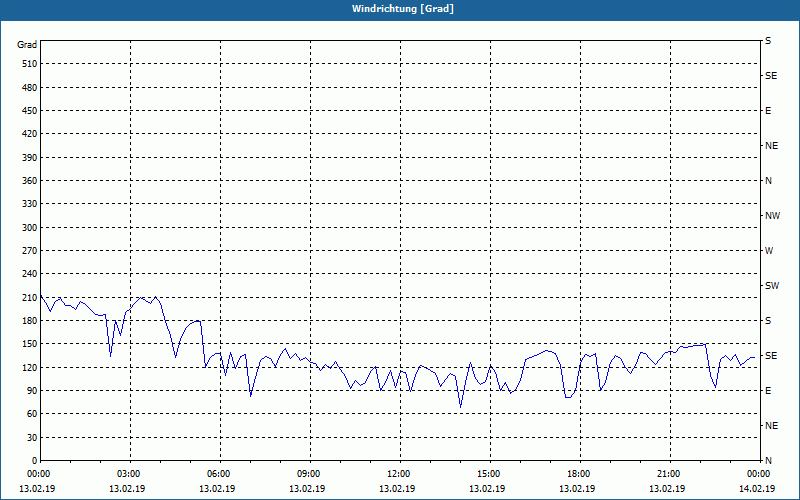
Task: Select the E compass label at 90 degrees
Action: point(768,391)
